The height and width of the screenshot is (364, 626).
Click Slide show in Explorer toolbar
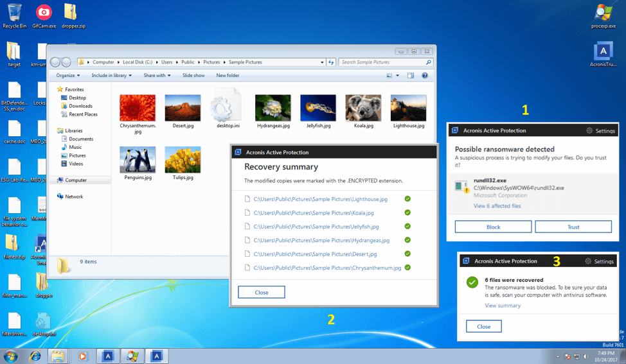click(x=193, y=75)
